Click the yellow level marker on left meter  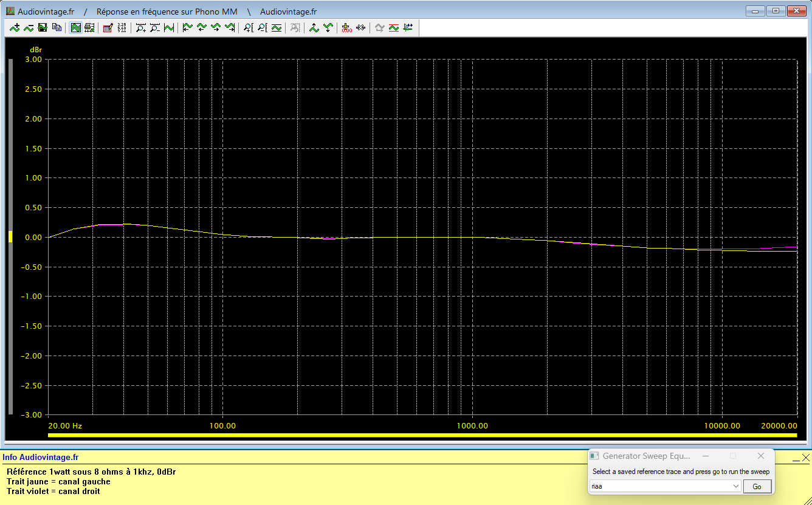coord(10,237)
